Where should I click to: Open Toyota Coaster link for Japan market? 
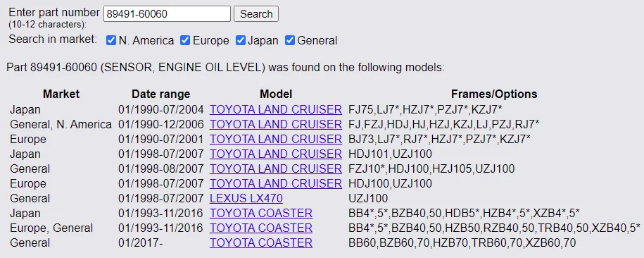coord(261,213)
